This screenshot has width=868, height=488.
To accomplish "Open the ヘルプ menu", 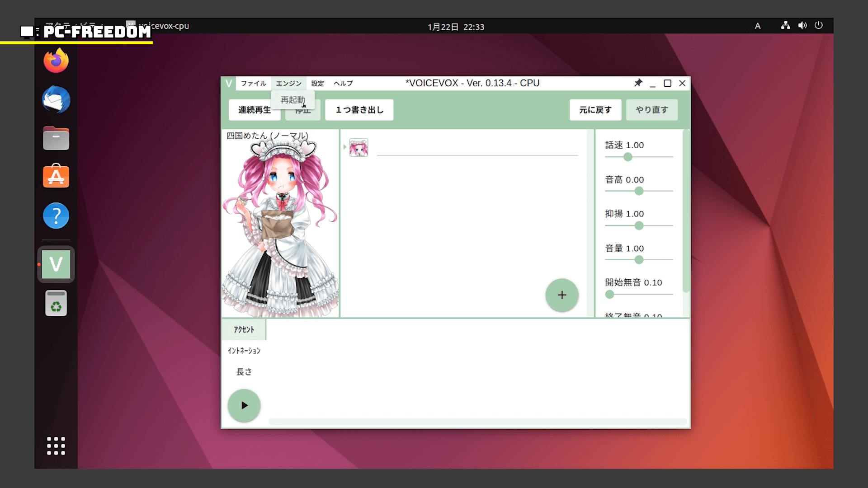I will pos(343,84).
